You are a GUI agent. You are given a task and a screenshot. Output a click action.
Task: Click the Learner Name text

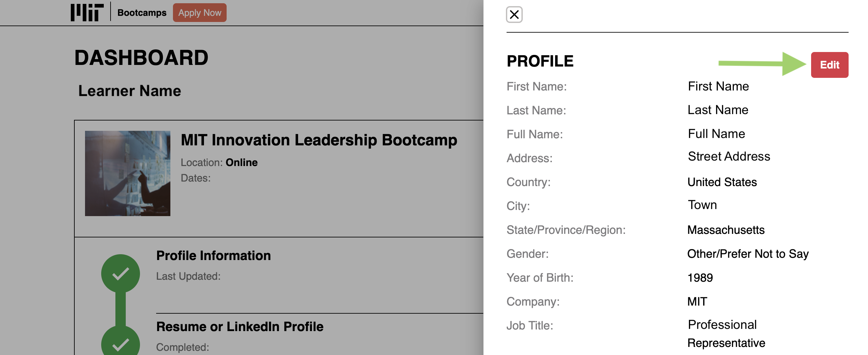click(129, 91)
